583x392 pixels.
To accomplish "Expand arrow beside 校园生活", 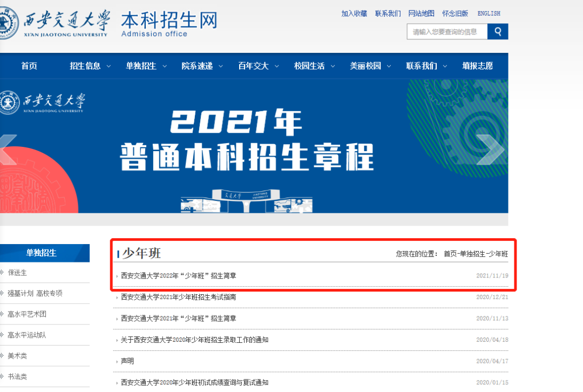I will [333, 66].
